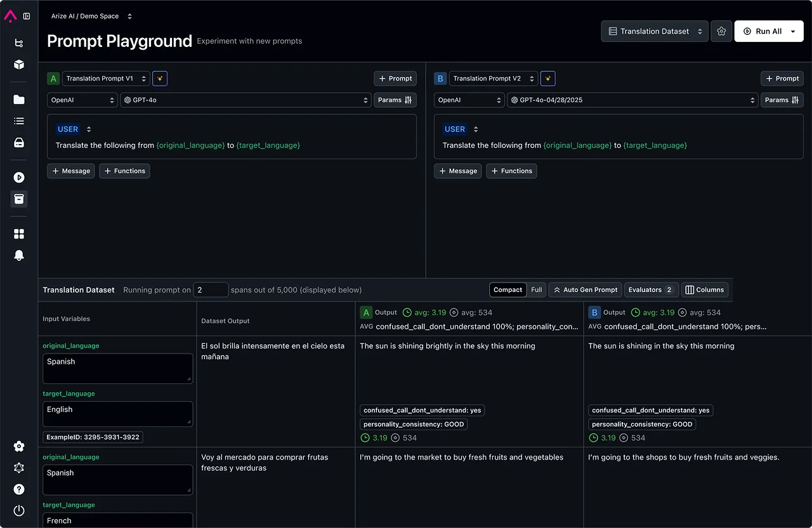Open the settings gear icon near Run All
This screenshot has height=528, width=812.
pos(721,30)
